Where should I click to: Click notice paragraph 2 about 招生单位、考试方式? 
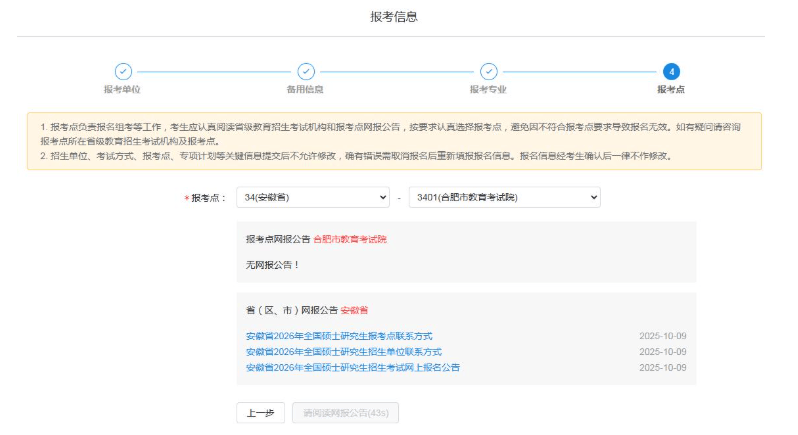pyautogui.click(x=356, y=156)
